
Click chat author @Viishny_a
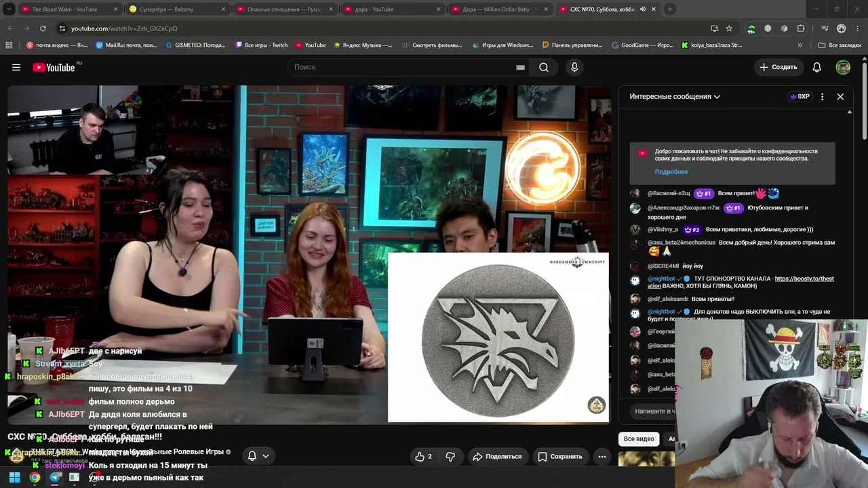click(663, 230)
